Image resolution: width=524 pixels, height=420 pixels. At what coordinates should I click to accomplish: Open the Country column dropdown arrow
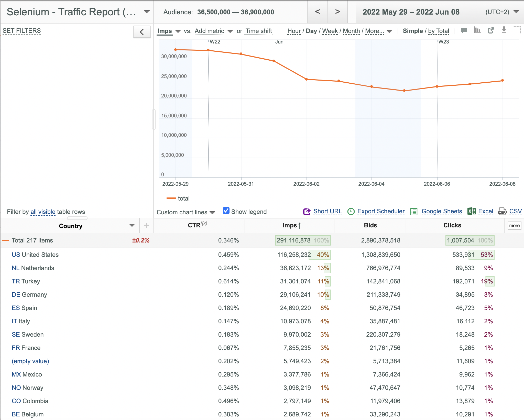pyautogui.click(x=132, y=225)
